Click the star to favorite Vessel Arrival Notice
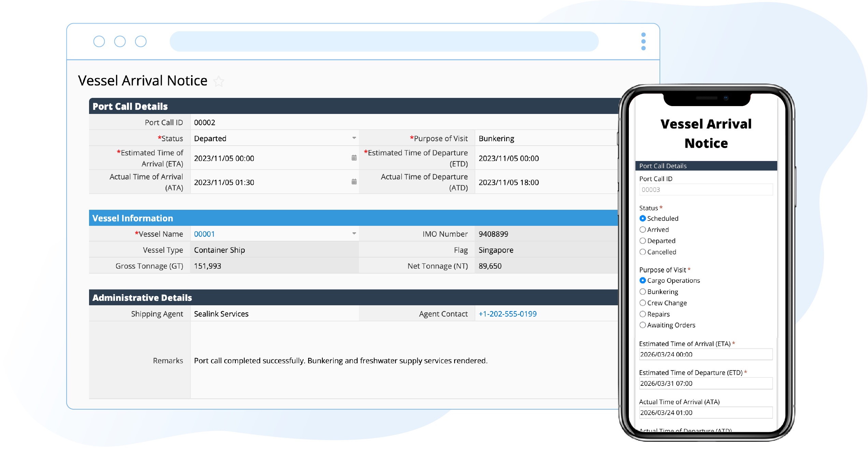 click(x=219, y=82)
